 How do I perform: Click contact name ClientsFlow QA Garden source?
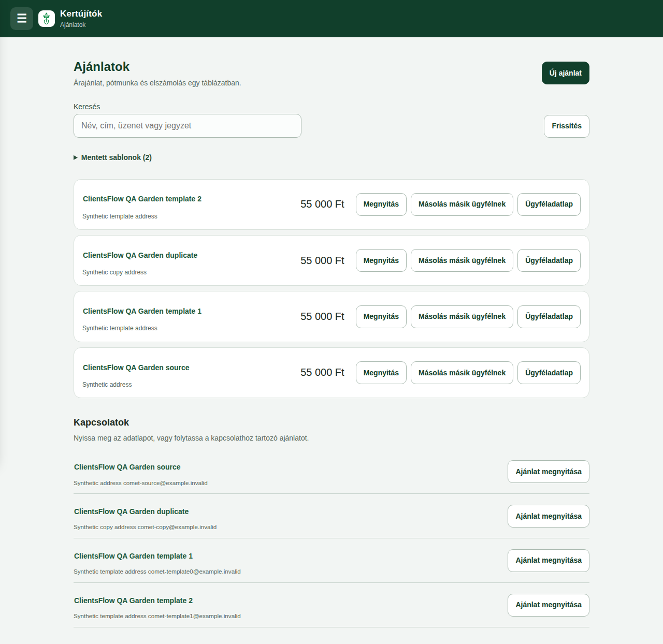[x=127, y=467]
